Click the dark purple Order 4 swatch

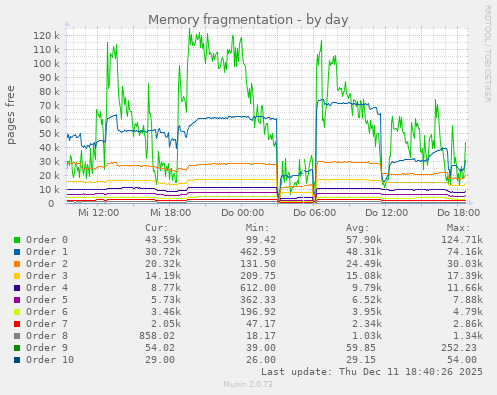(17, 288)
